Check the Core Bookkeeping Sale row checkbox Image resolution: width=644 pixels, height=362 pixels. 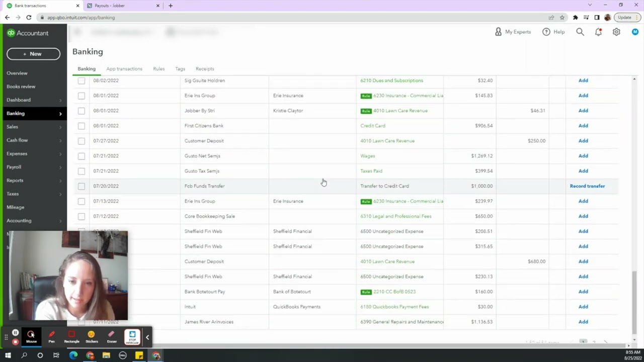pyautogui.click(x=82, y=216)
